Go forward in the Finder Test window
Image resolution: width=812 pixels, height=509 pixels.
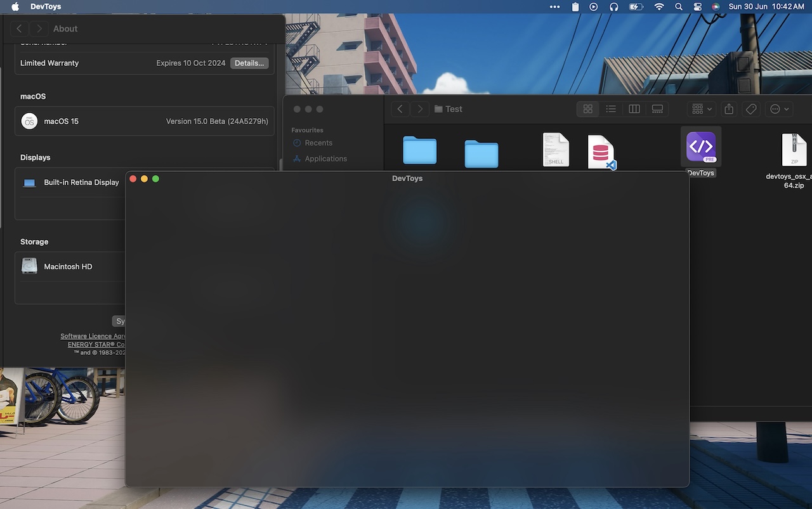[x=419, y=109]
